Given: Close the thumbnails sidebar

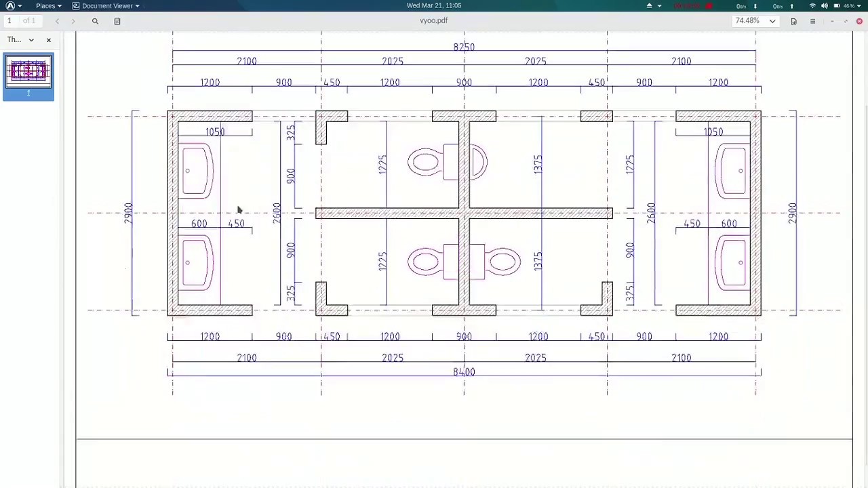Looking at the screenshot, I should 49,40.
